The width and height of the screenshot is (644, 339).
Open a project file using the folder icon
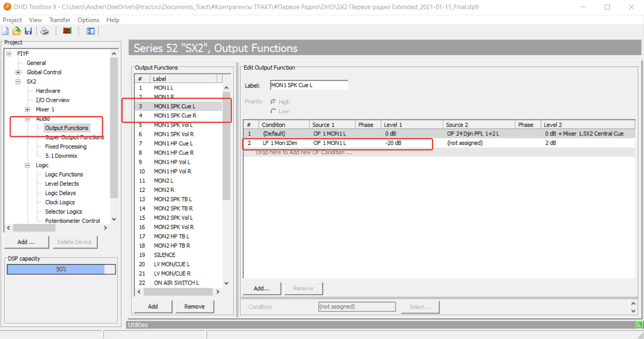[17, 31]
